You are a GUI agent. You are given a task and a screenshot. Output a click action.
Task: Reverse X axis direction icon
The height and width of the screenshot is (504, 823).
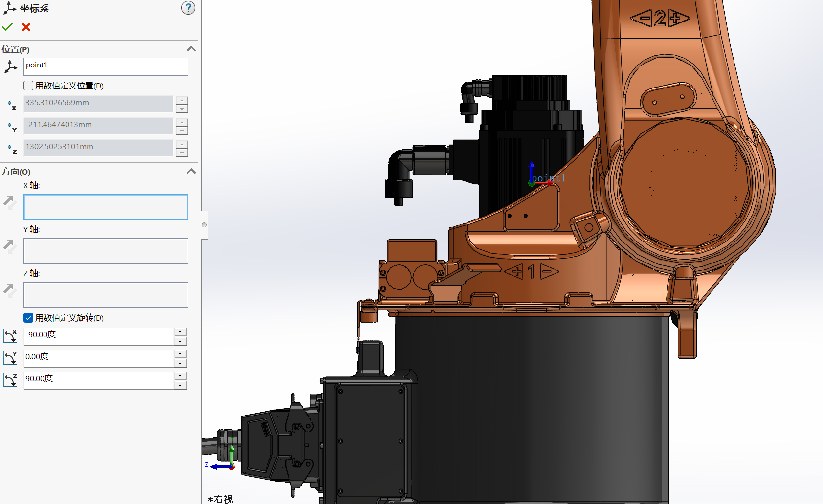(10, 202)
